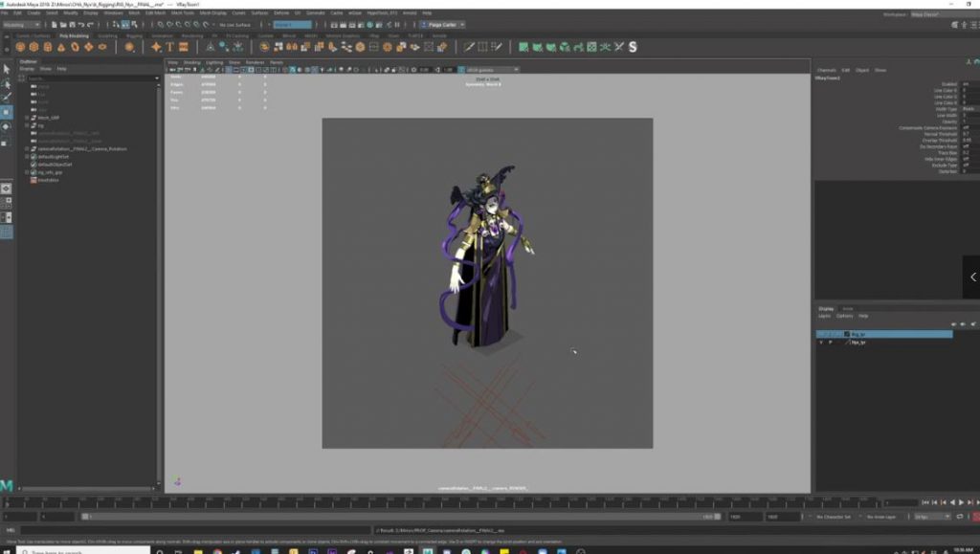This screenshot has height=554, width=980.
Task: Toggle playback 'P' of the second display layer
Action: coord(830,343)
